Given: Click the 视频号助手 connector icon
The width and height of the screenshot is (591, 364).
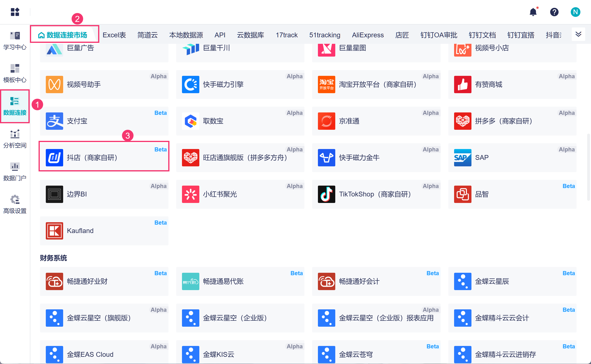Looking at the screenshot, I should click(x=54, y=84).
